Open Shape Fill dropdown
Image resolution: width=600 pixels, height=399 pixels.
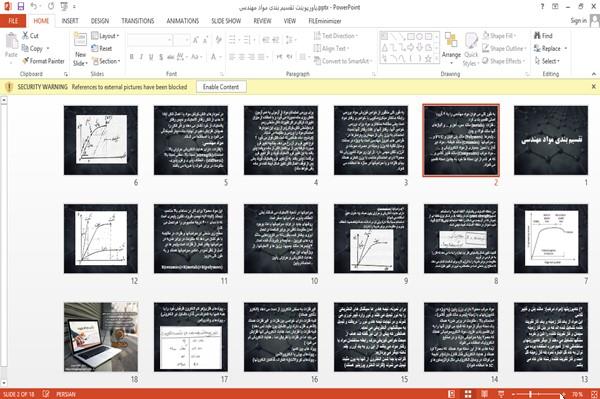pos(499,36)
